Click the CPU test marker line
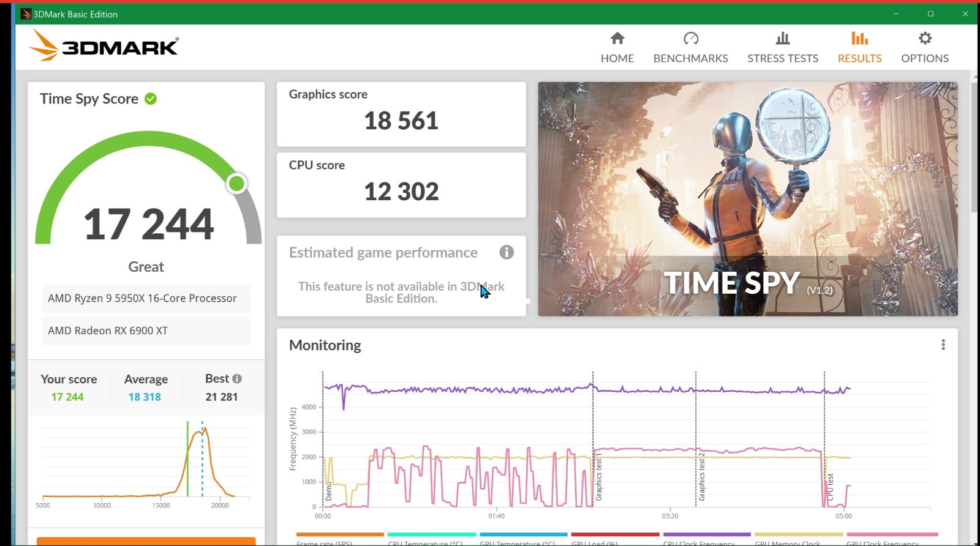Image resolution: width=980 pixels, height=546 pixels. click(x=824, y=439)
